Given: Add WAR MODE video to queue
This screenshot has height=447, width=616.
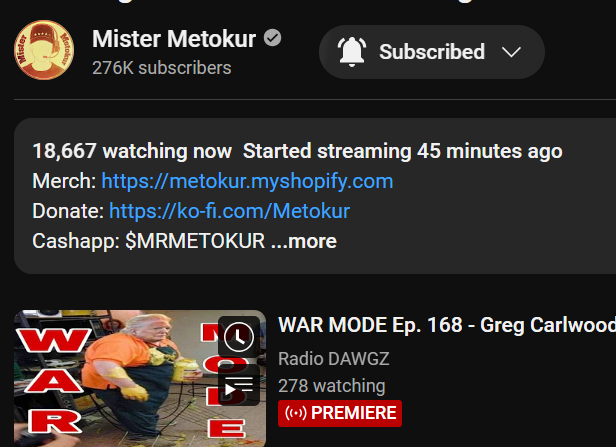Looking at the screenshot, I should (239, 385).
